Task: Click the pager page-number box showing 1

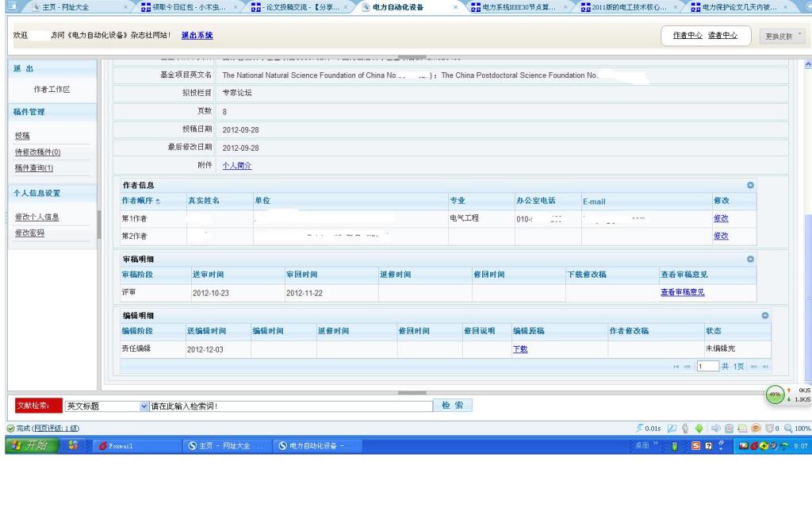Action: click(707, 367)
